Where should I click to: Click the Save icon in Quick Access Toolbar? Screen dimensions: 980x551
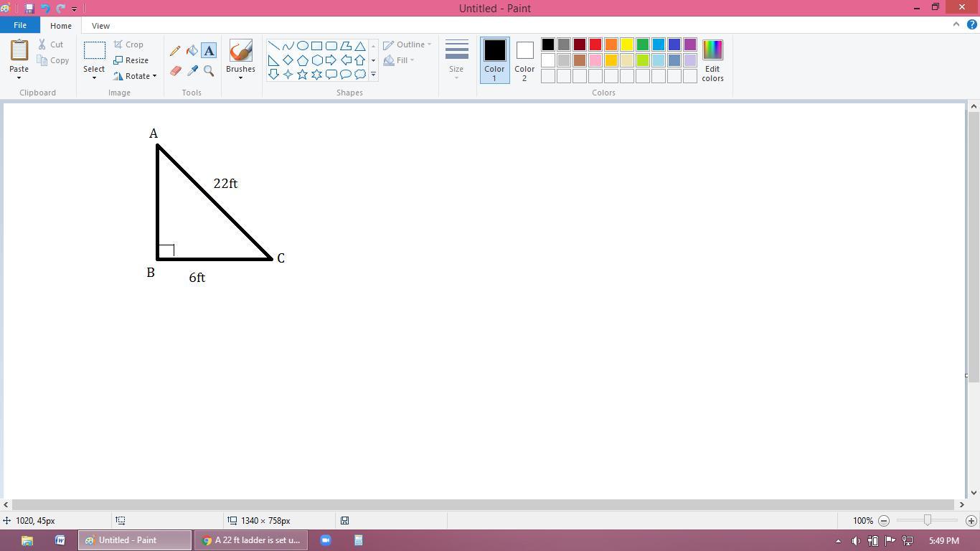(x=29, y=9)
